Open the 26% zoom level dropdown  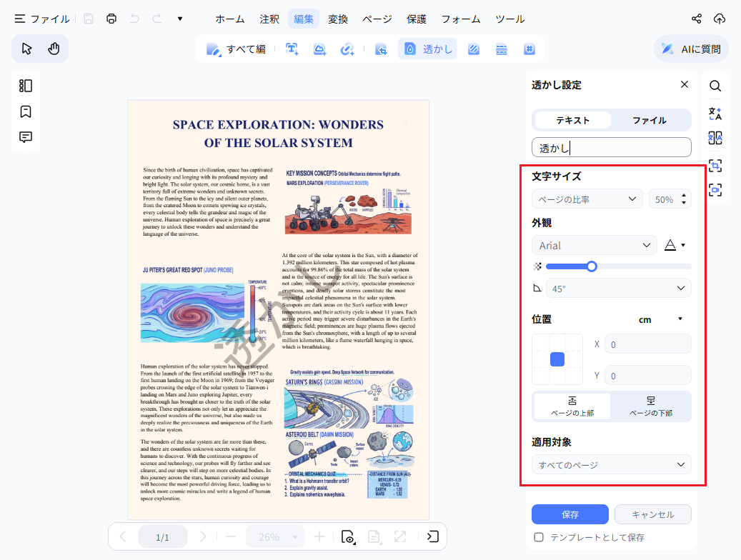(x=275, y=537)
